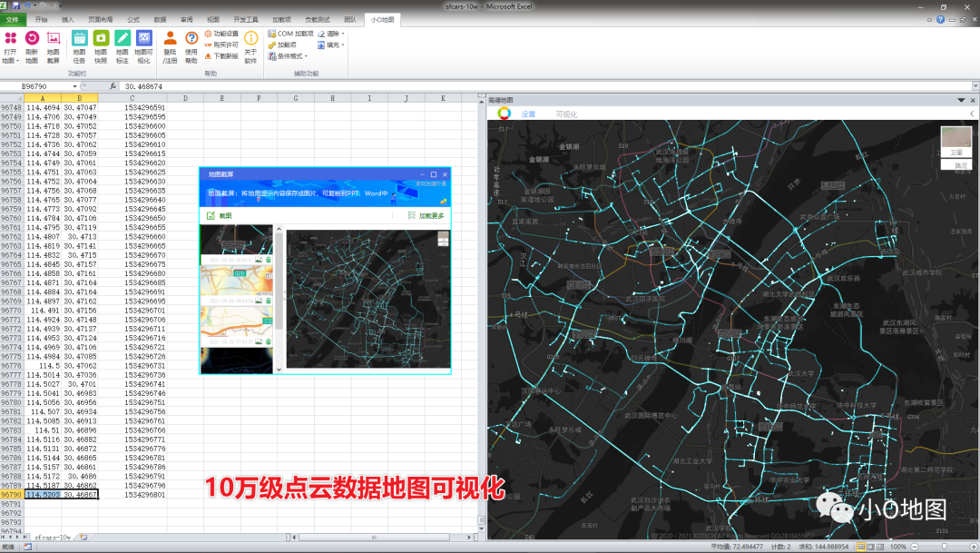Click the colorful ring logo in map panel

(x=504, y=114)
